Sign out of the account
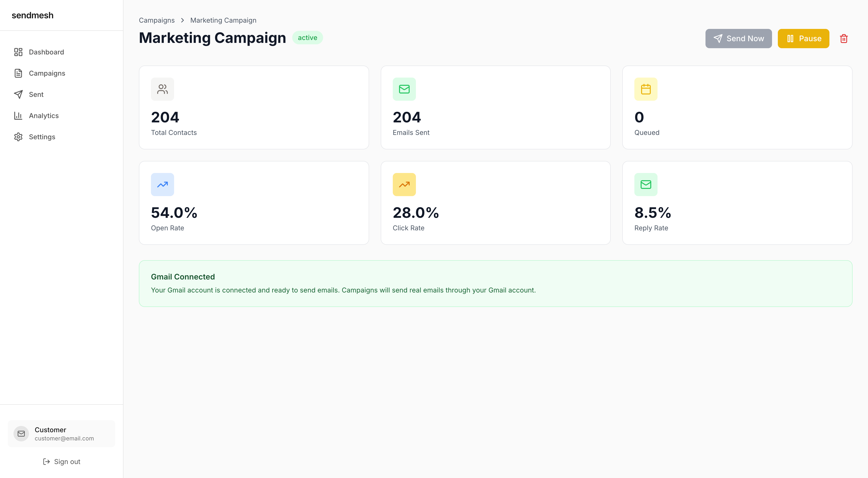This screenshot has height=478, width=868. [x=62, y=462]
